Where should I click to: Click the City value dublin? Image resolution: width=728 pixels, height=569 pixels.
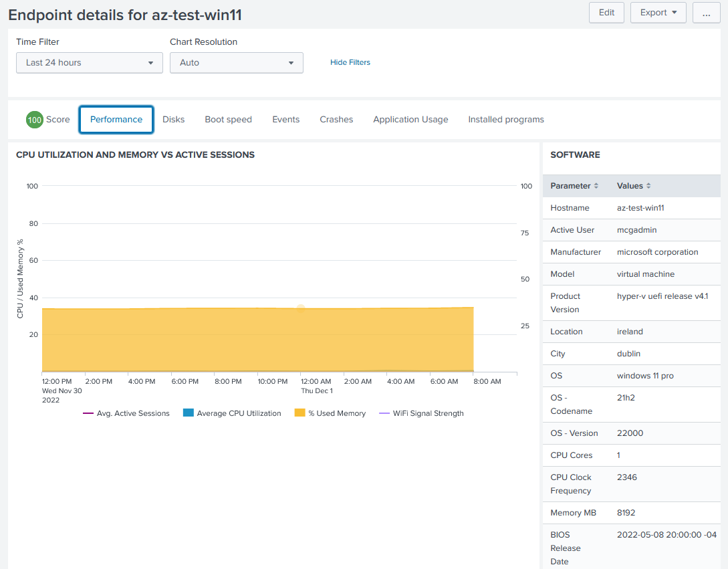(x=628, y=354)
